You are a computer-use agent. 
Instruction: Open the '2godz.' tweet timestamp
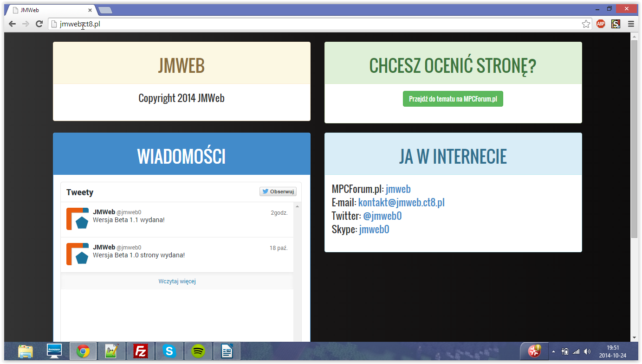pos(279,213)
